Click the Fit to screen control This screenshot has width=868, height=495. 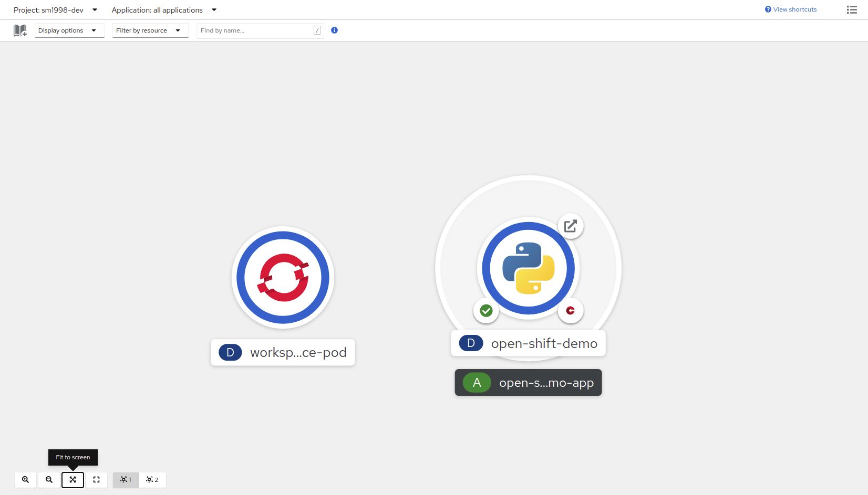(73, 480)
